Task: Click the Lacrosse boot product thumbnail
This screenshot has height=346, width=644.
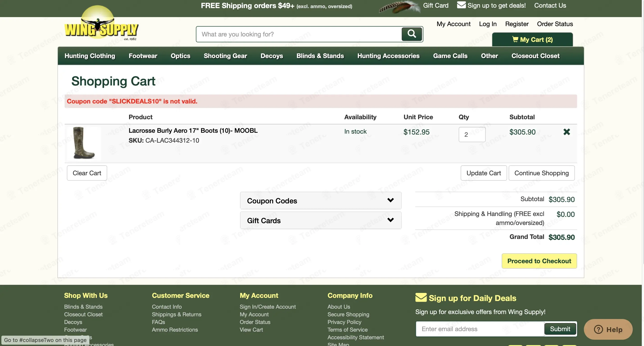Action: 84,143
